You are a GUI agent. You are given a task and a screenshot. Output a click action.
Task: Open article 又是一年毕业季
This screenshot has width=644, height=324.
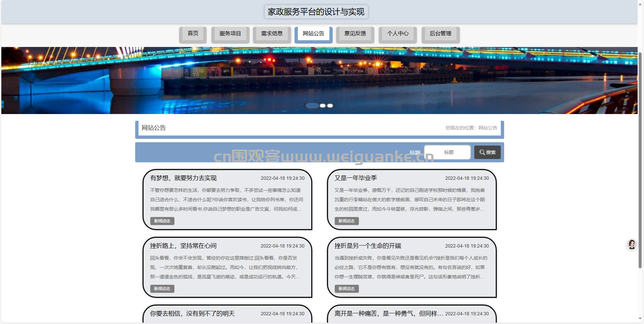[356, 178]
